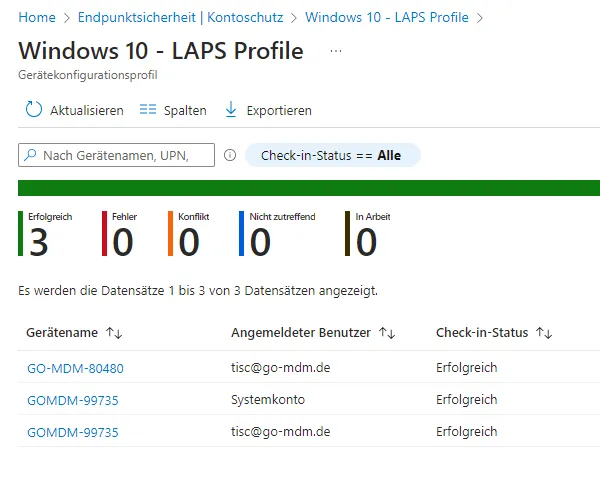
Task: Sort by Angemeldeter Benutzer column arrows
Action: pyautogui.click(x=386, y=333)
